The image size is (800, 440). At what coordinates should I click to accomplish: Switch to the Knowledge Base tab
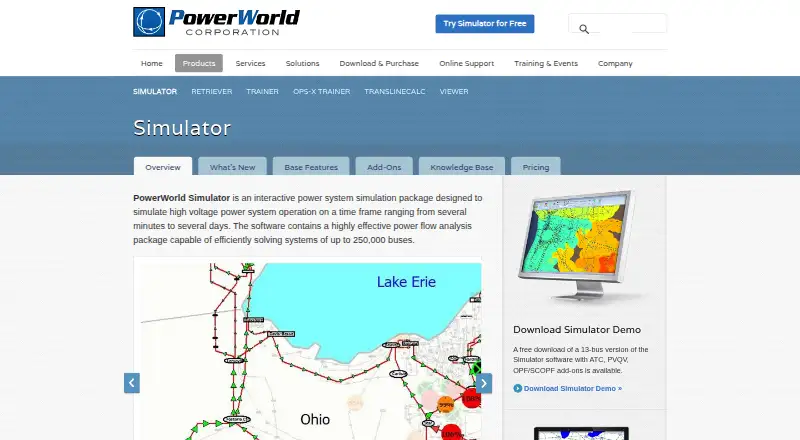462,166
